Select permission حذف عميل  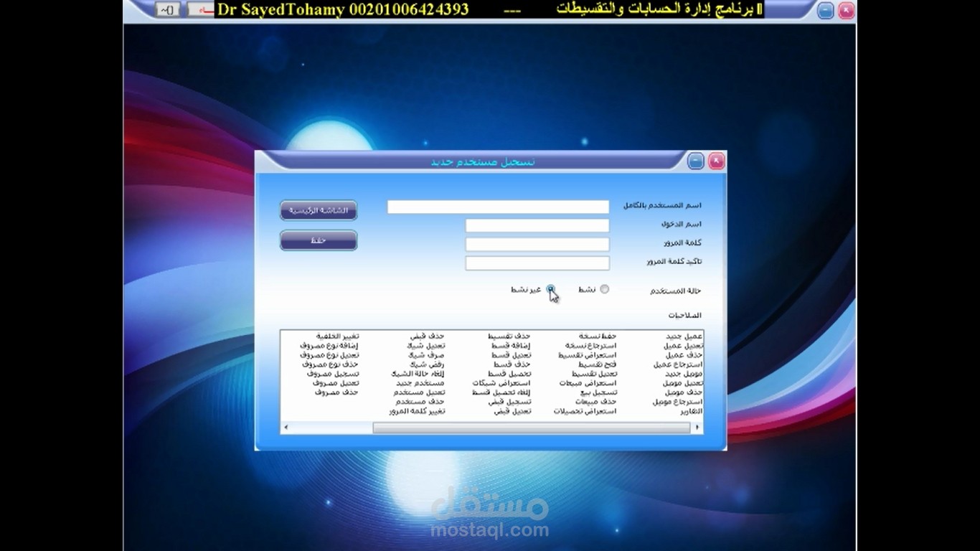click(684, 355)
